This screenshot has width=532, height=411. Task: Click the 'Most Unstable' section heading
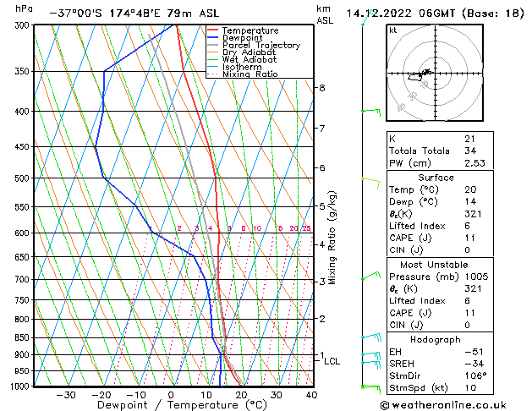[434, 265]
